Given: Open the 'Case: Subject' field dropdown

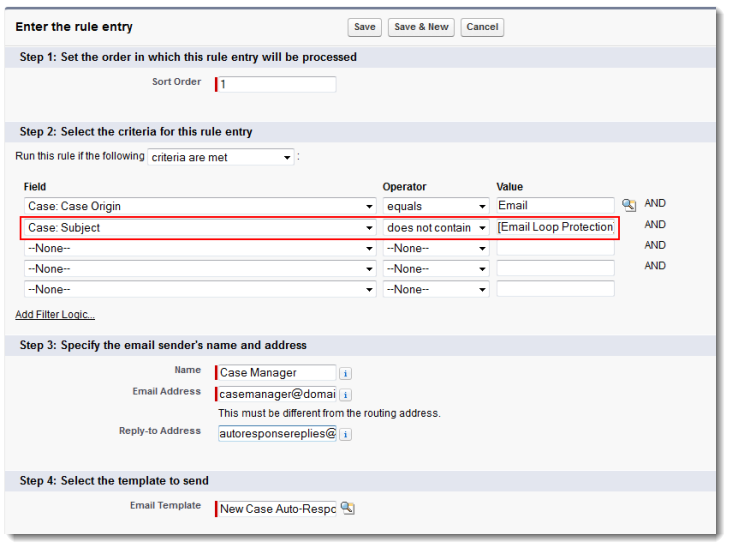Looking at the screenshot, I should click(200, 227).
